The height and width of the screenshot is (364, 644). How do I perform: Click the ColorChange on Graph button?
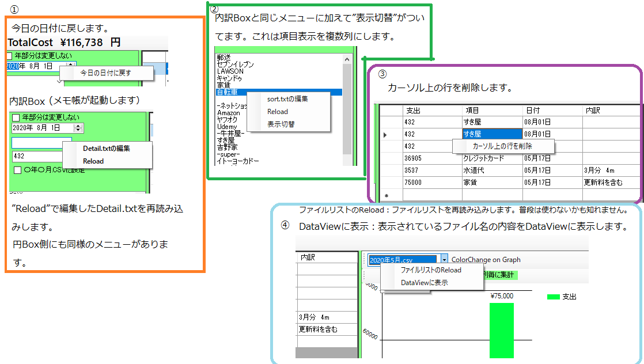pos(486,260)
